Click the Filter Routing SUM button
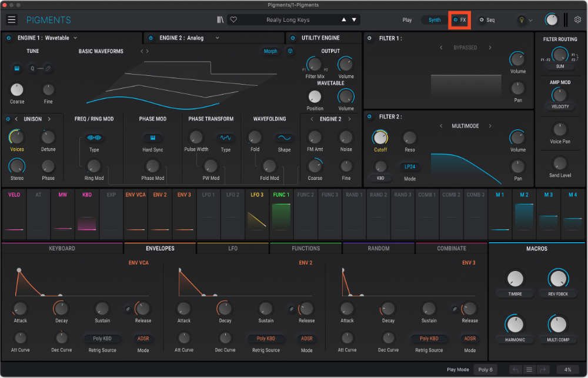Viewport: 588px width, 378px height. [560, 66]
